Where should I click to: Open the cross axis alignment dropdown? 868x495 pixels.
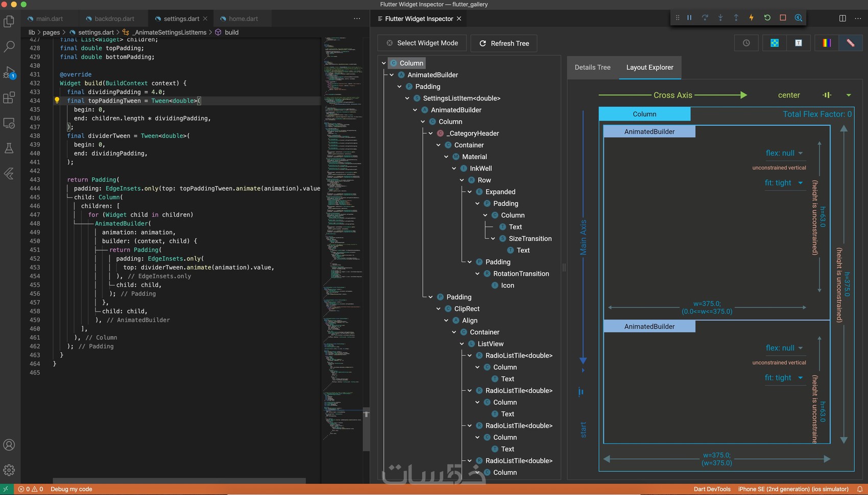(849, 95)
